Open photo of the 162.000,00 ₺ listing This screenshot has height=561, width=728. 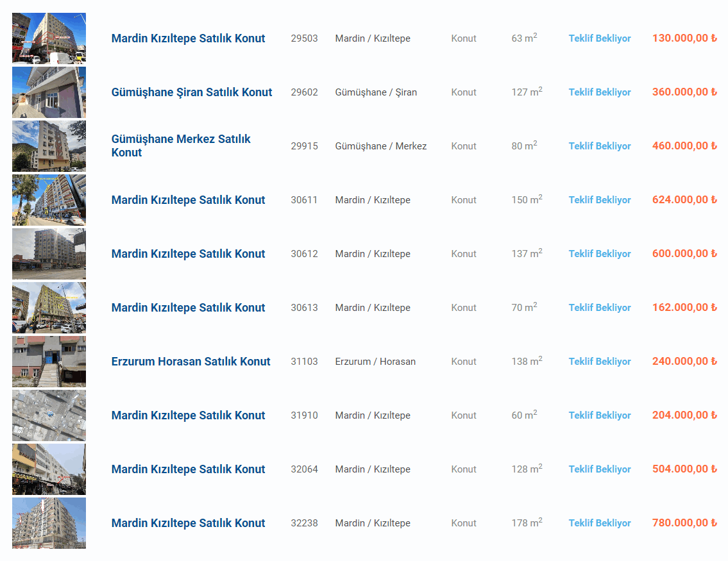49,308
